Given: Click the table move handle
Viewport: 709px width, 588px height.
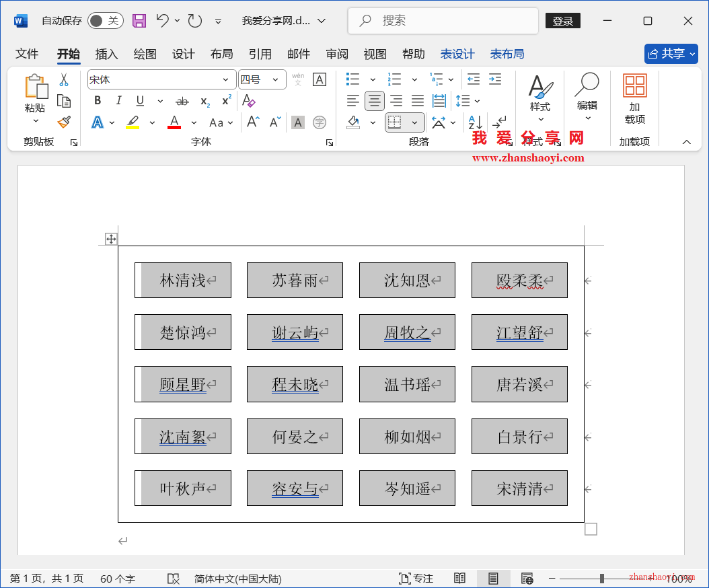Looking at the screenshot, I should tap(111, 239).
